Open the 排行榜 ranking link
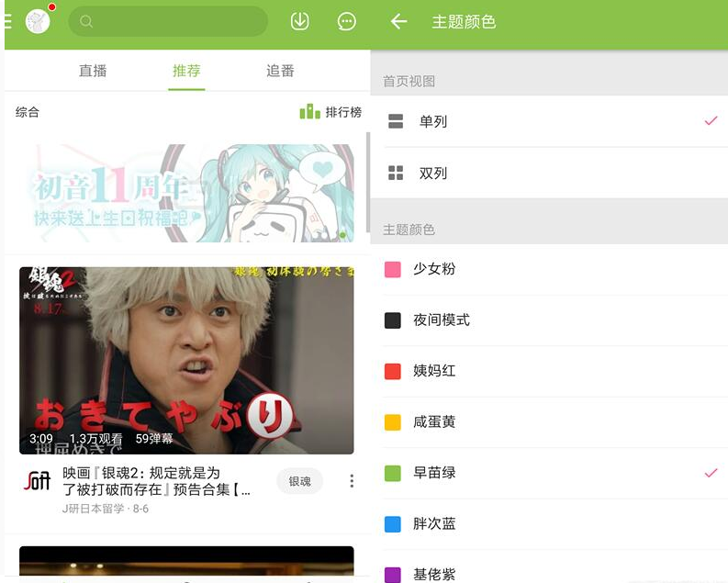 point(343,112)
